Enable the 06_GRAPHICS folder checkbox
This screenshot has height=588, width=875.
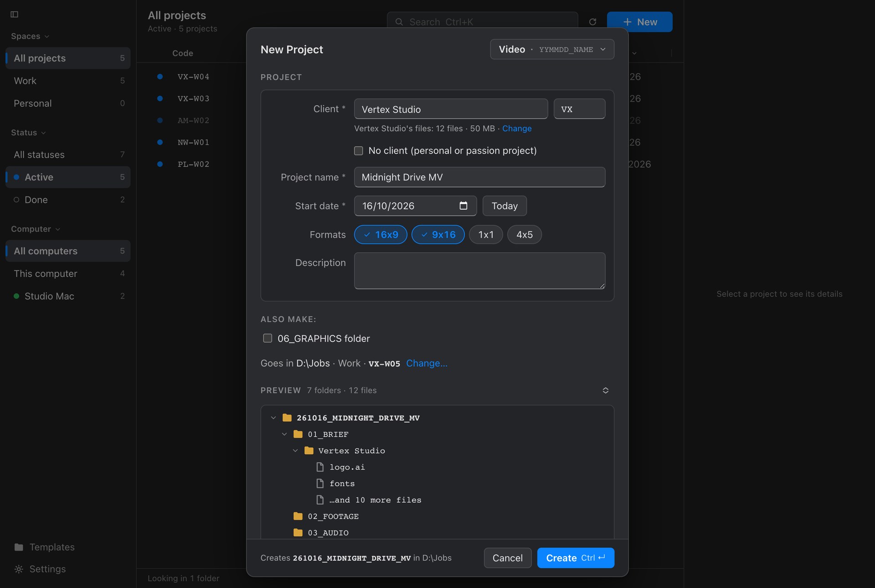tap(268, 338)
